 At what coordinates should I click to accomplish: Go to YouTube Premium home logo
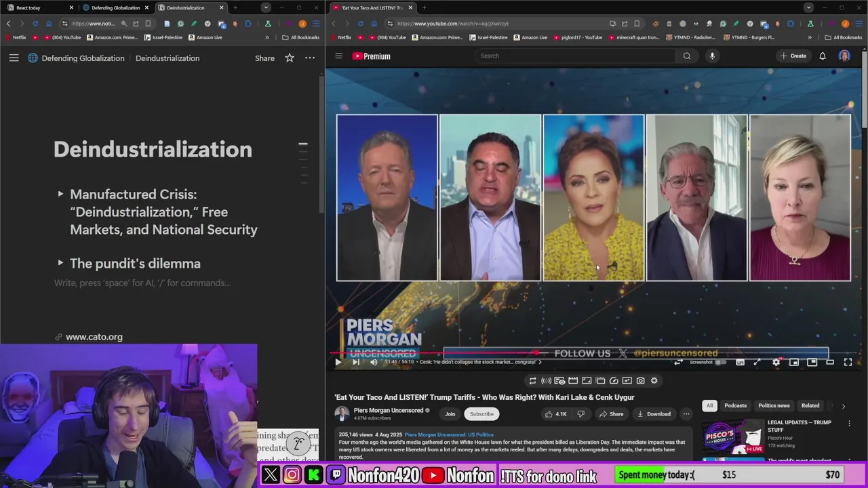[372, 56]
